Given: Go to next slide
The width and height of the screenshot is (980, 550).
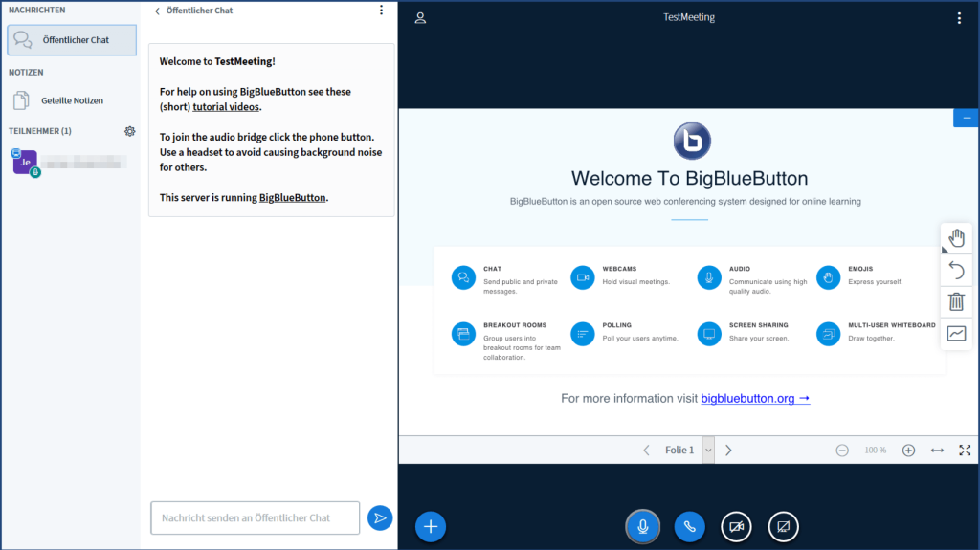Looking at the screenshot, I should point(728,450).
